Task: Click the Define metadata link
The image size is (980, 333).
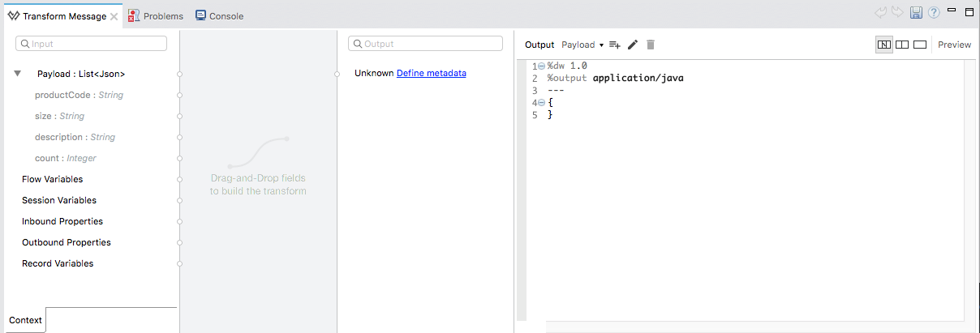Action: coord(431,73)
